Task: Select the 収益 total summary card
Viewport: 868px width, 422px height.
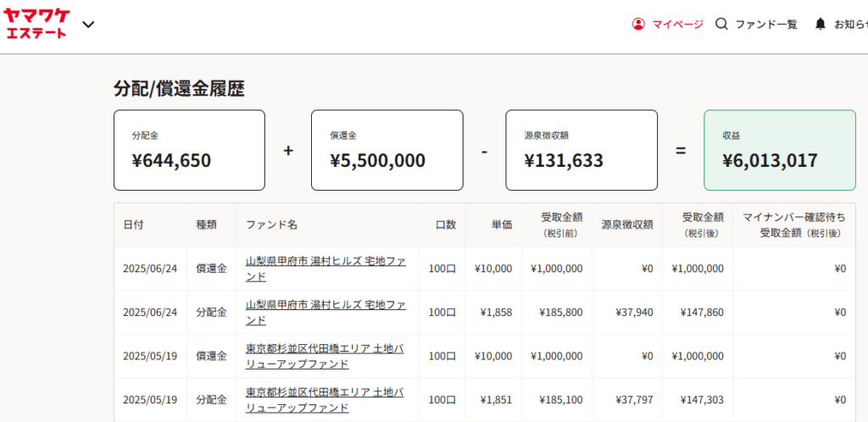Action: (x=780, y=150)
